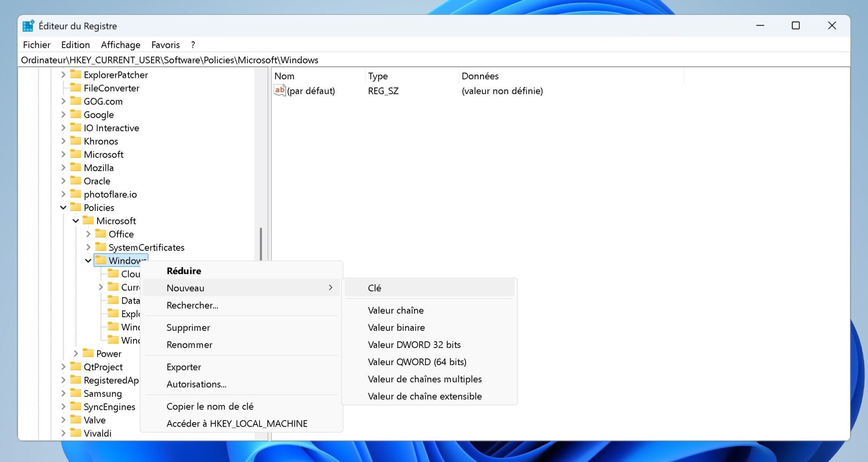The width and height of the screenshot is (868, 462).
Task: Click the Nom column header
Action: (x=318, y=76)
